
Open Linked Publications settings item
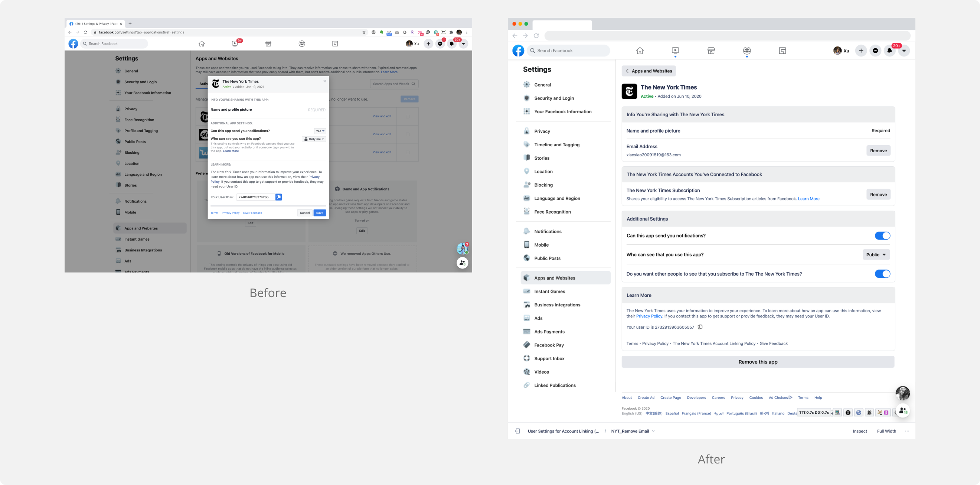(x=555, y=385)
